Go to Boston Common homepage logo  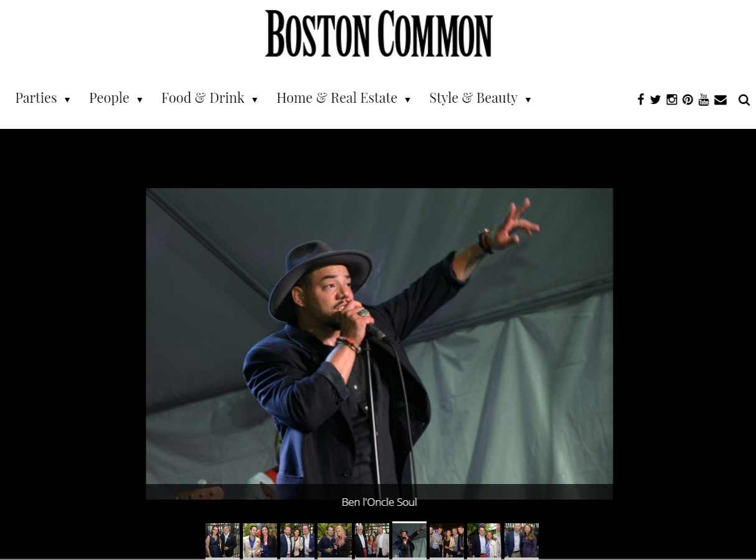coord(379,34)
